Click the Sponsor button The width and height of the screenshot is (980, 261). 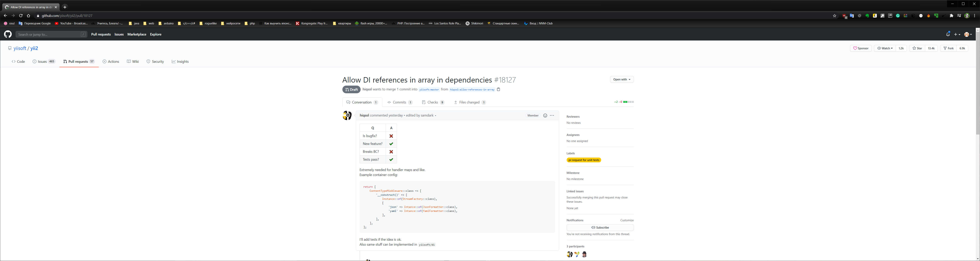(861, 48)
